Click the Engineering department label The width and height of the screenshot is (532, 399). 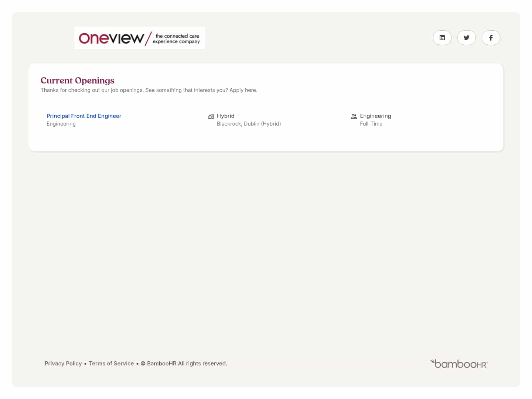(376, 116)
